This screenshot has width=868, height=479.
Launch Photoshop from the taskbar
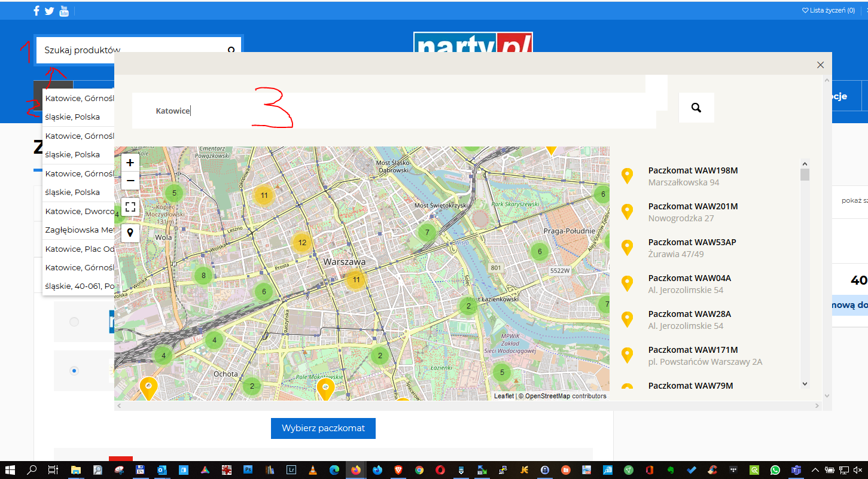point(248,470)
